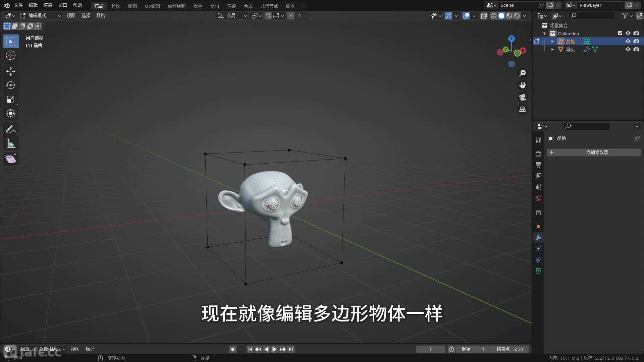
Task: Select the Scale tool
Action: click(x=11, y=99)
